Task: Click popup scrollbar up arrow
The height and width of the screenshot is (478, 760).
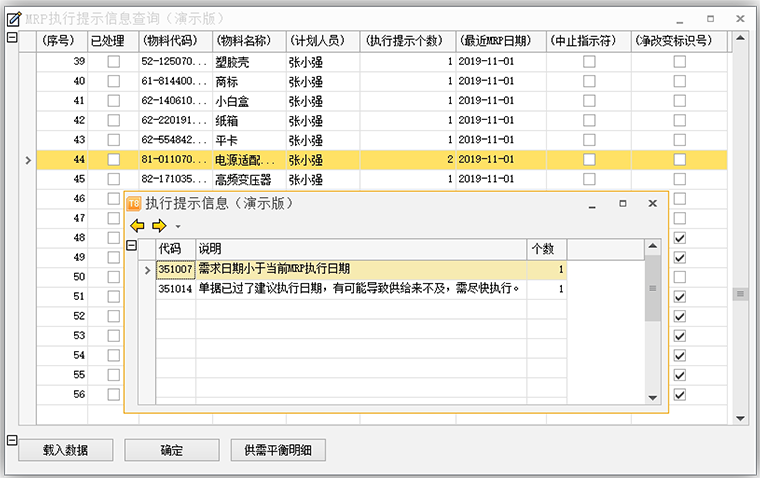Action: [x=653, y=246]
